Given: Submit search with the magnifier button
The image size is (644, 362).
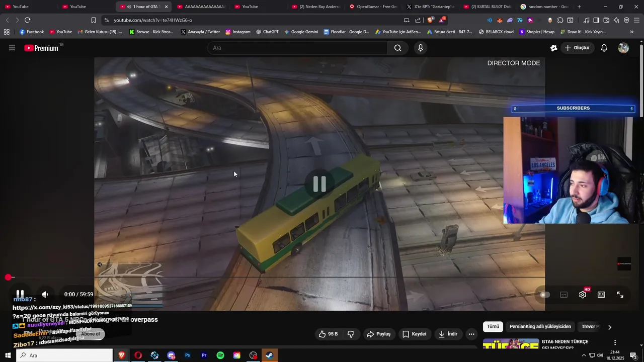Looking at the screenshot, I should click(x=398, y=48).
